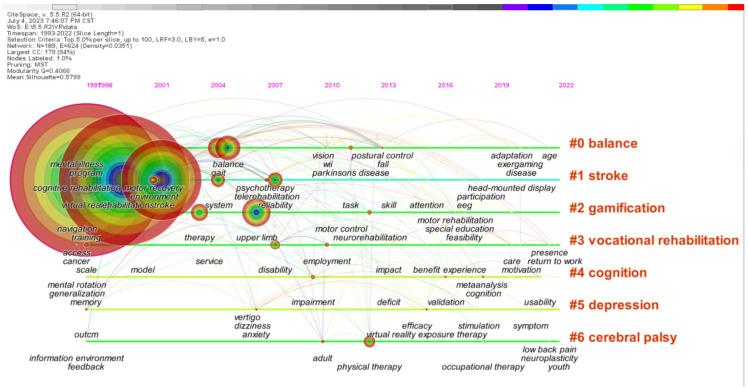The image size is (748, 388).
Task: Click the balance node circles on the top line
Action: tap(224, 148)
